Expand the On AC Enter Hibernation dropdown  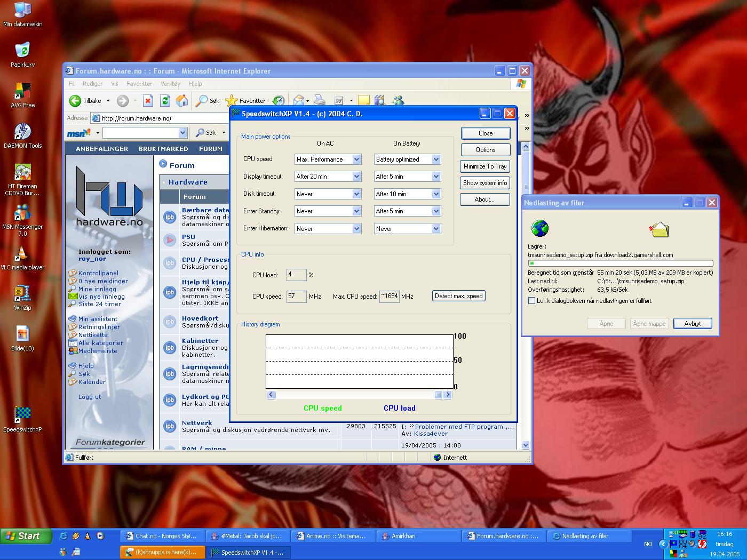(x=356, y=229)
